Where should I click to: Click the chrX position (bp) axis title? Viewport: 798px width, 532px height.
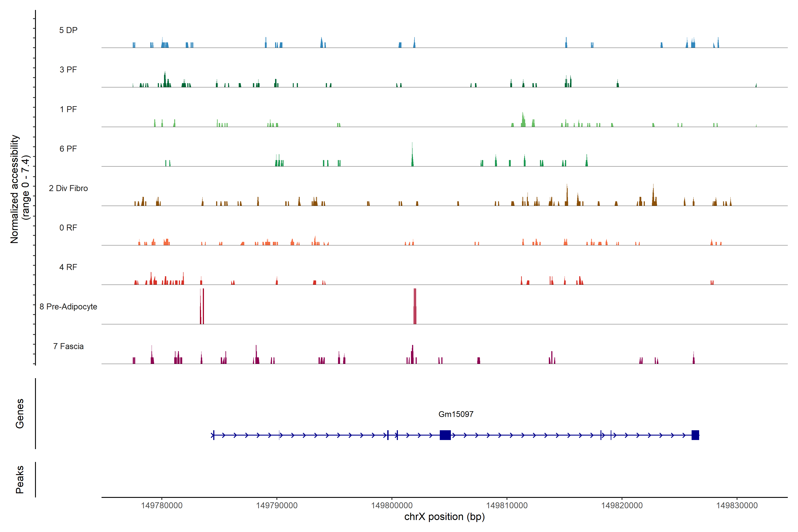point(444,517)
